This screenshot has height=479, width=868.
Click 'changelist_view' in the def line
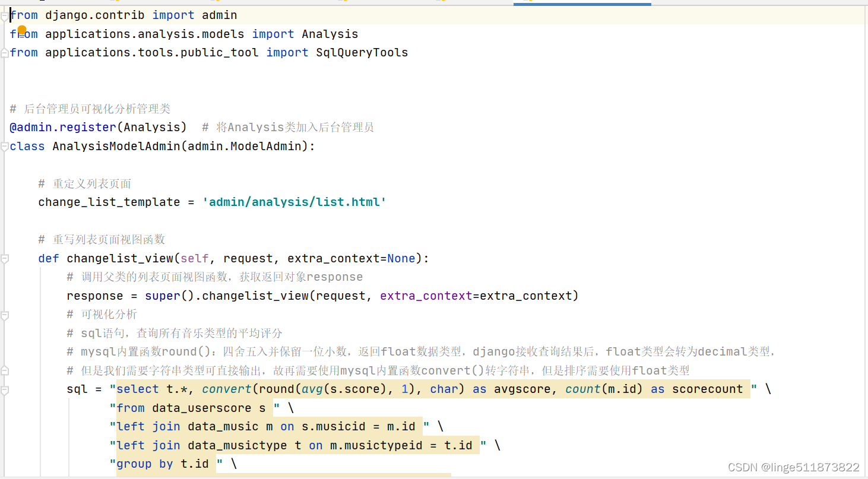(x=120, y=258)
